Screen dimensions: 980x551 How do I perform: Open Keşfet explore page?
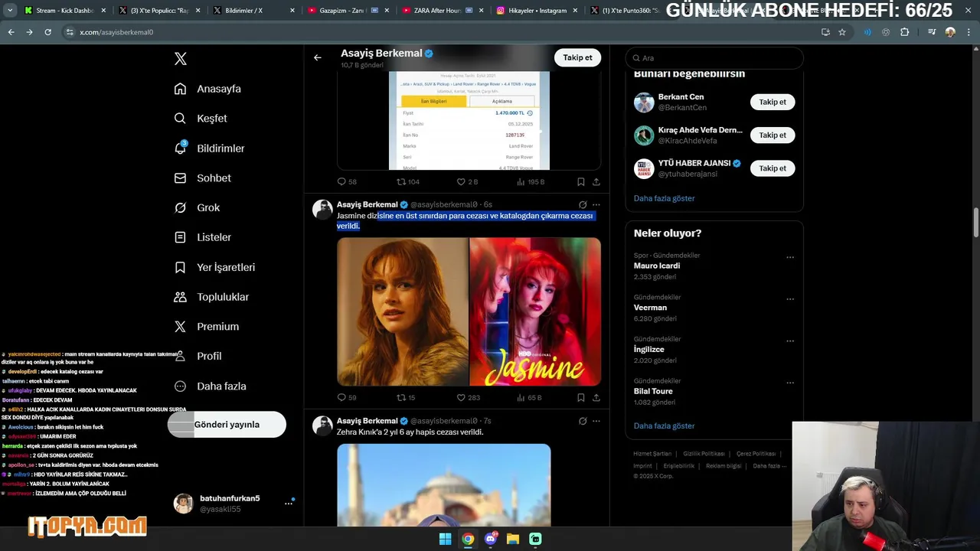201,119
